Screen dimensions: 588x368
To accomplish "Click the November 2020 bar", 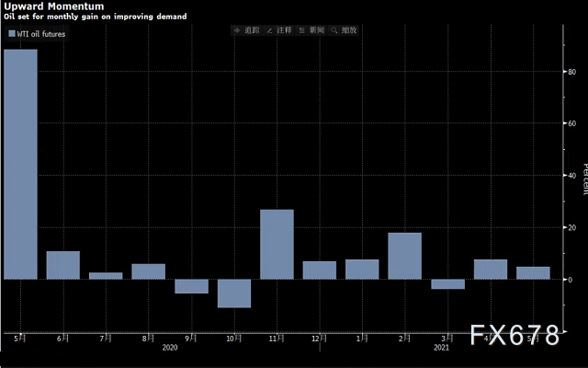I will click(277, 244).
